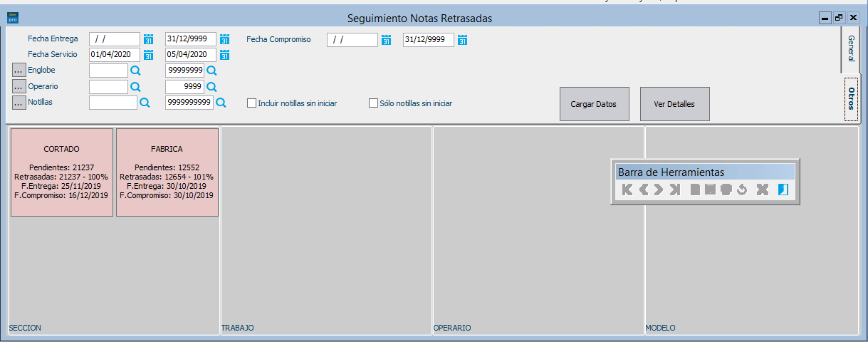This screenshot has height=342, width=868.
Task: Click the undo arrow icon in toolbar
Action: coord(741,190)
